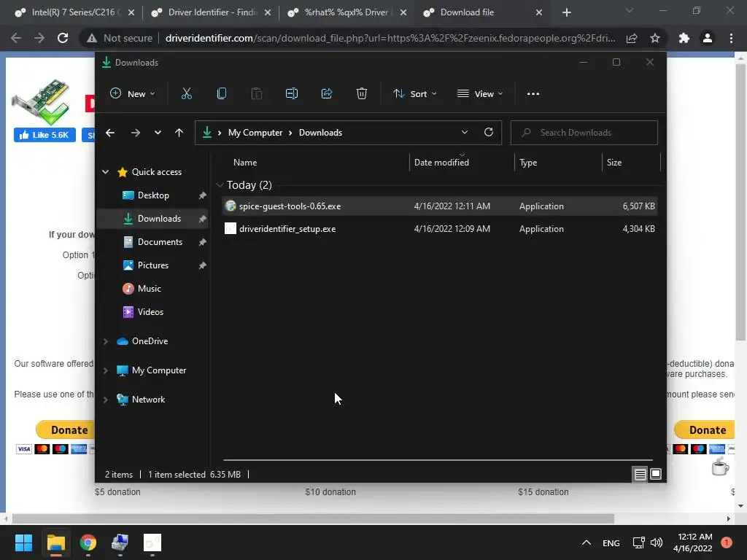The width and height of the screenshot is (747, 560).
Task: Switch to Driver Identifier - Finding tab
Action: coord(209,12)
